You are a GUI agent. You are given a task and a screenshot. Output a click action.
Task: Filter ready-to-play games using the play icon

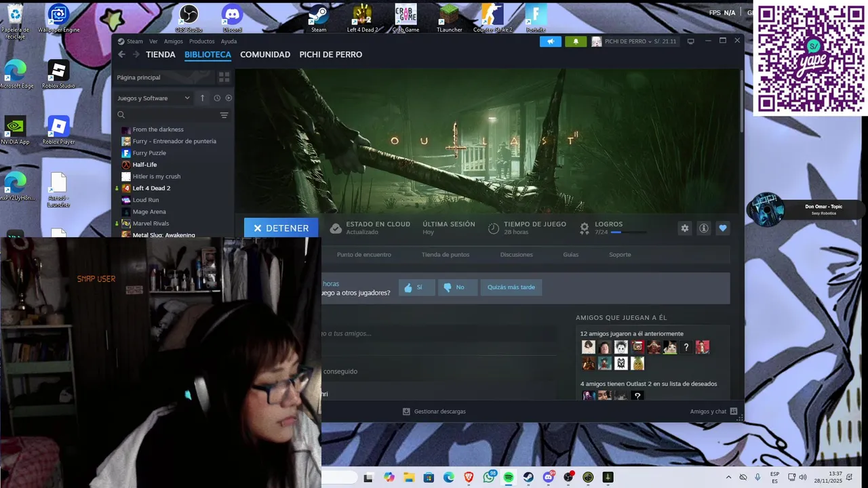229,98
